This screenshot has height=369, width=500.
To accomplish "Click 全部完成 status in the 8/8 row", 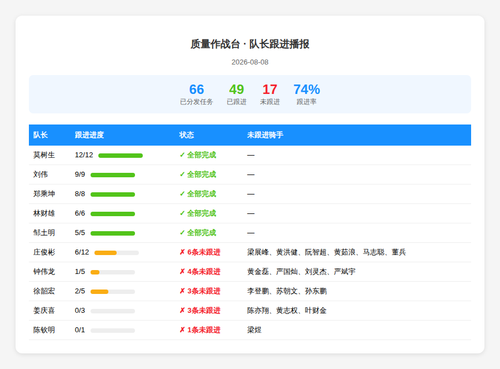I will [x=198, y=194].
